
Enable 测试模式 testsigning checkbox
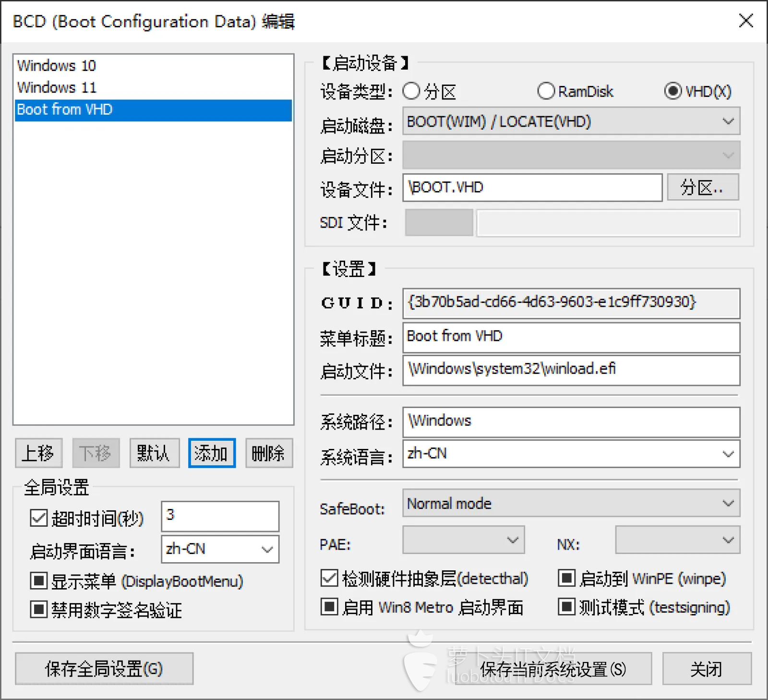(566, 607)
